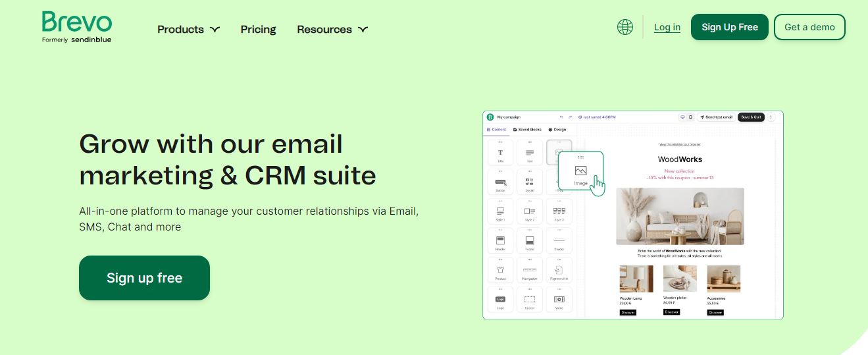Select the Style 2 block
Screen dimensions: 868x355
coord(530,211)
